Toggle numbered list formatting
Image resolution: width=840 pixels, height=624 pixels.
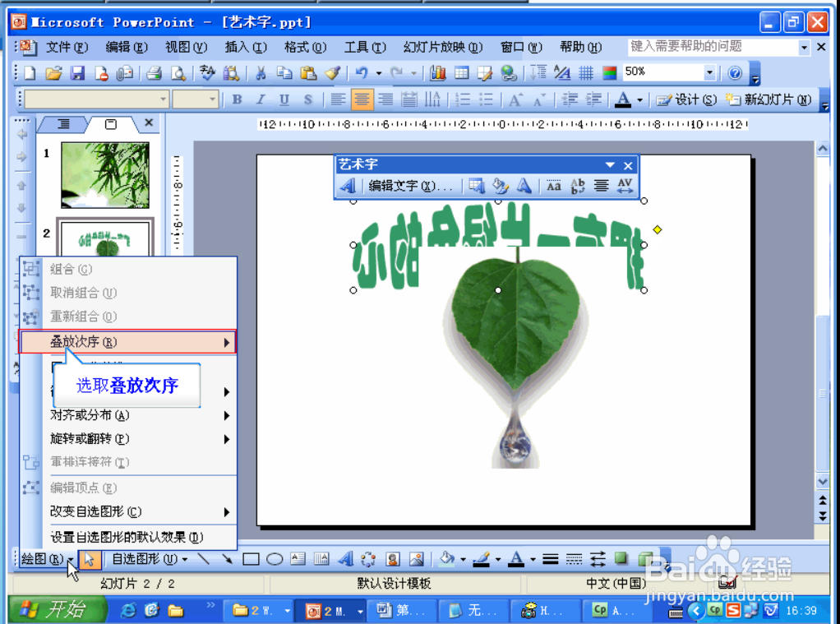(462, 99)
